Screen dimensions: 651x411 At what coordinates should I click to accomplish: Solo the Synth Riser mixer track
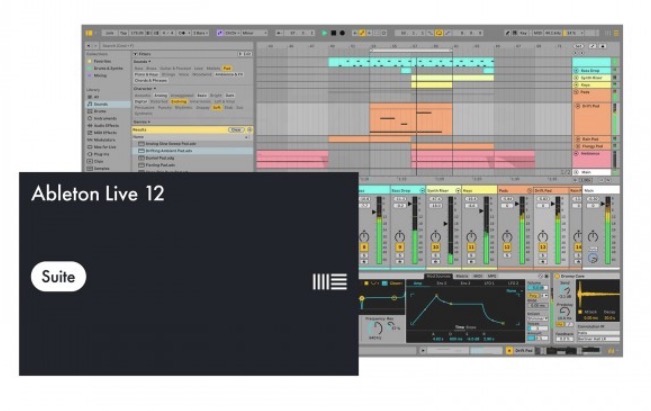(436, 255)
